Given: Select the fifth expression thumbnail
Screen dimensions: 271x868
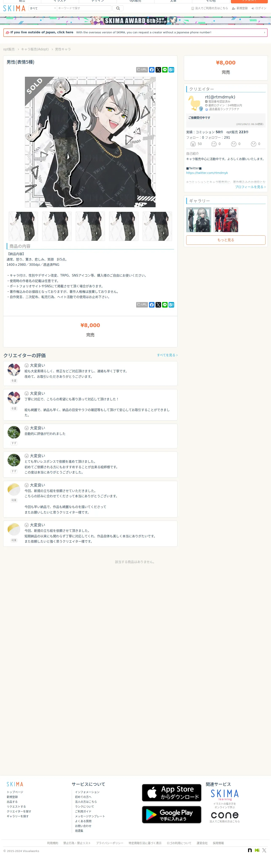Looking at the screenshot, I should pyautogui.click(x=157, y=226).
